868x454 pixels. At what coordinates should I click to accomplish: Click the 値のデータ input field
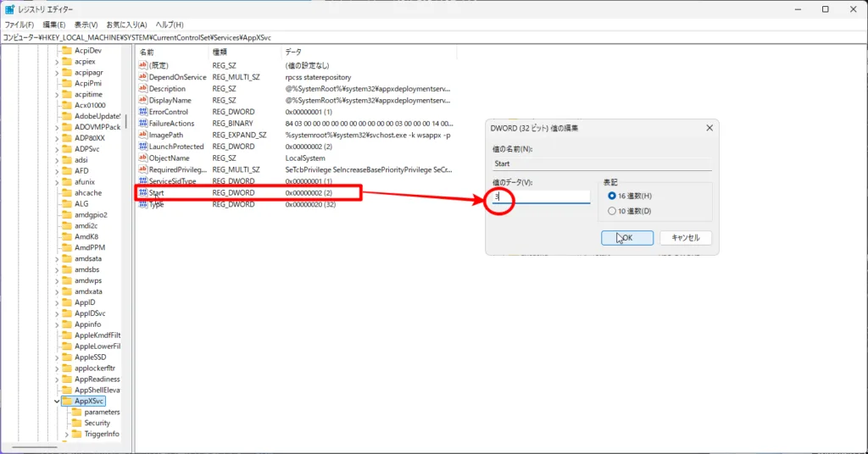pyautogui.click(x=541, y=197)
